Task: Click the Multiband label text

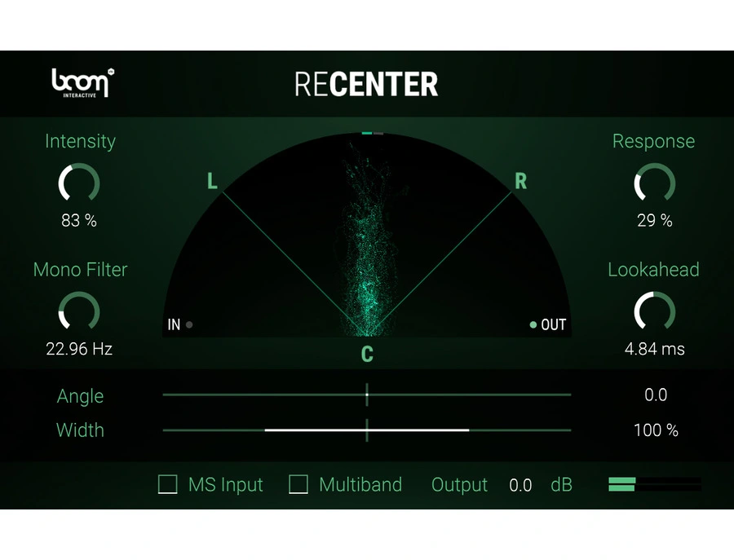Action: click(360, 485)
